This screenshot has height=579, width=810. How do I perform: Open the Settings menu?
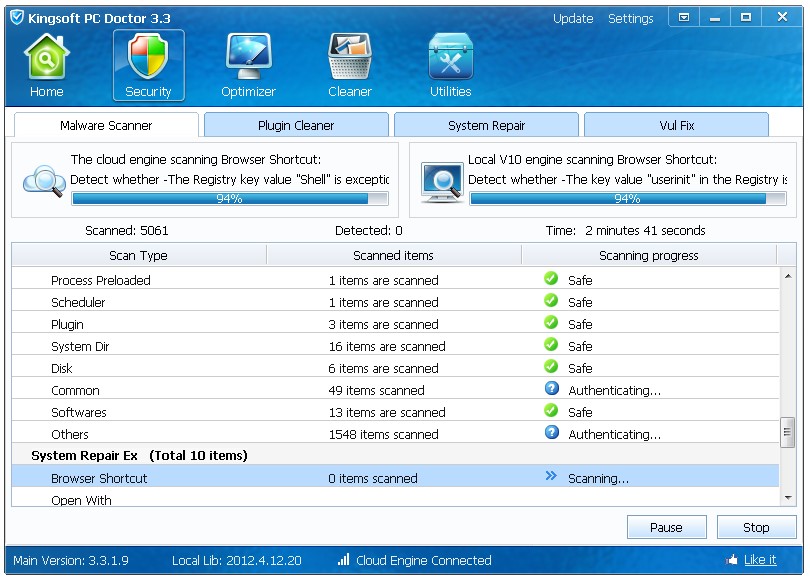pos(630,19)
